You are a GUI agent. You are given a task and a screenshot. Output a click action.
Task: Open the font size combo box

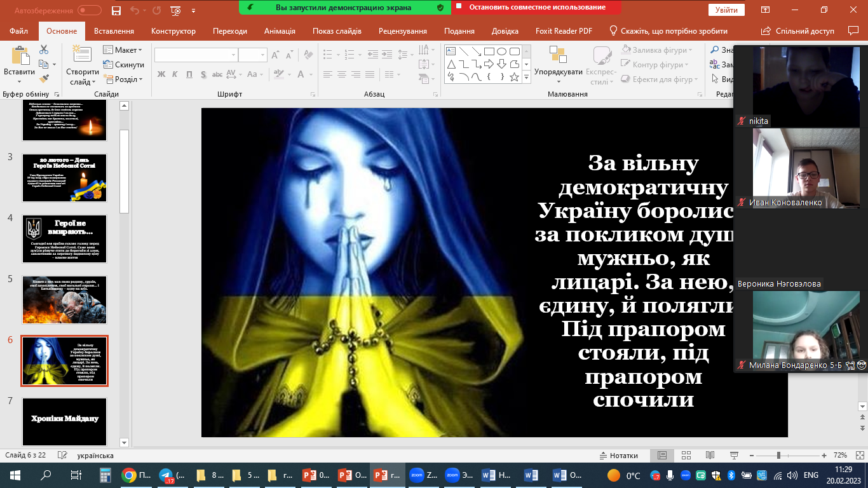coord(253,55)
